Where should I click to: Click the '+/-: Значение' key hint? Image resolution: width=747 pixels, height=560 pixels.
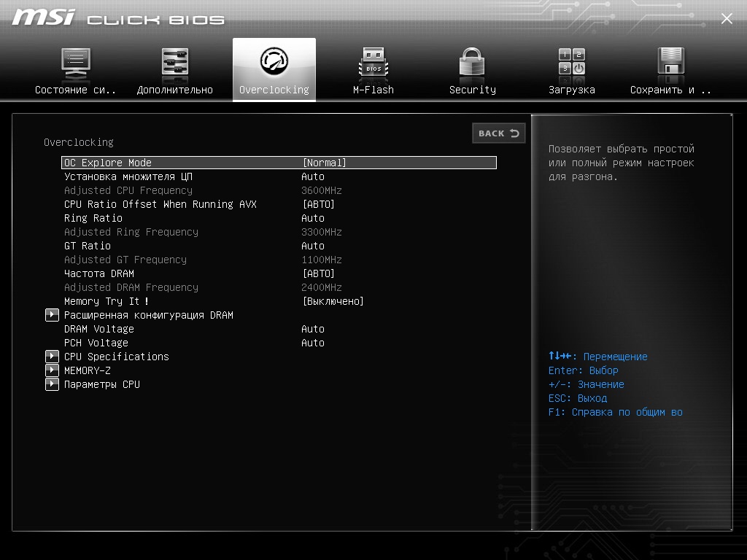tap(586, 384)
